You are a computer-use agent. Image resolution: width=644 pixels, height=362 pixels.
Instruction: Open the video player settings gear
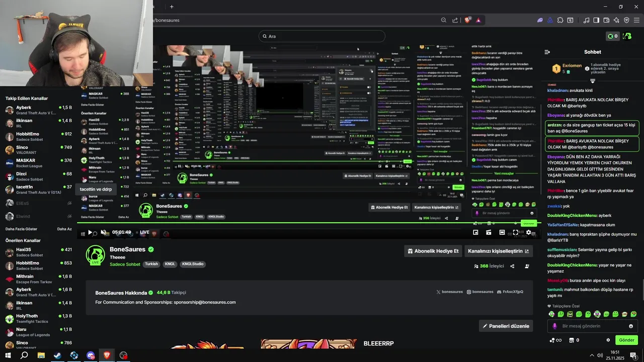pyautogui.click(x=528, y=232)
